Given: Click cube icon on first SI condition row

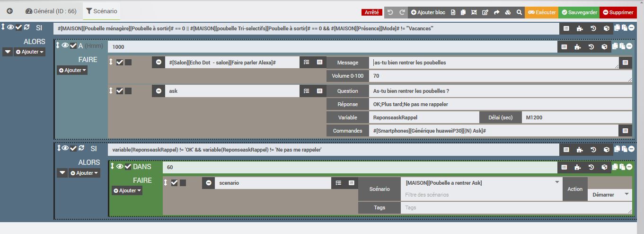Looking at the screenshot, I should [x=606, y=28].
